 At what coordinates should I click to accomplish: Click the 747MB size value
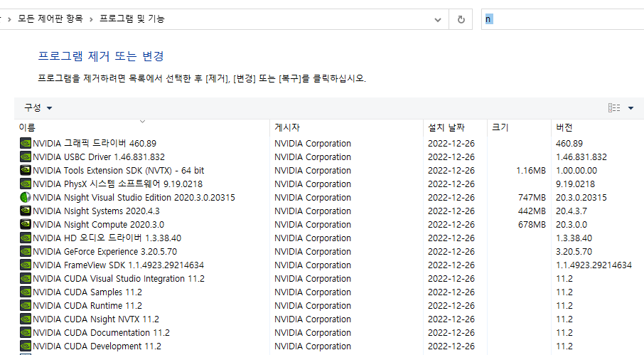coord(532,198)
